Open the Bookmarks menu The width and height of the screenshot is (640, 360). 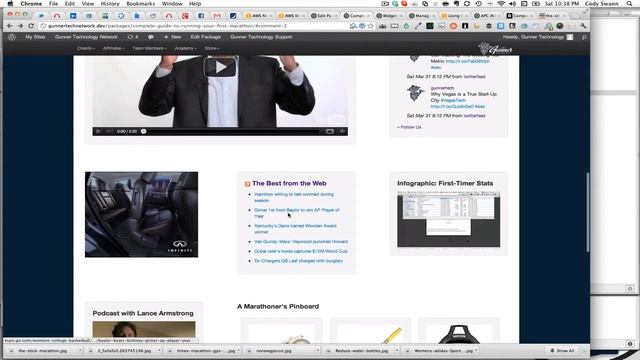pos(140,4)
